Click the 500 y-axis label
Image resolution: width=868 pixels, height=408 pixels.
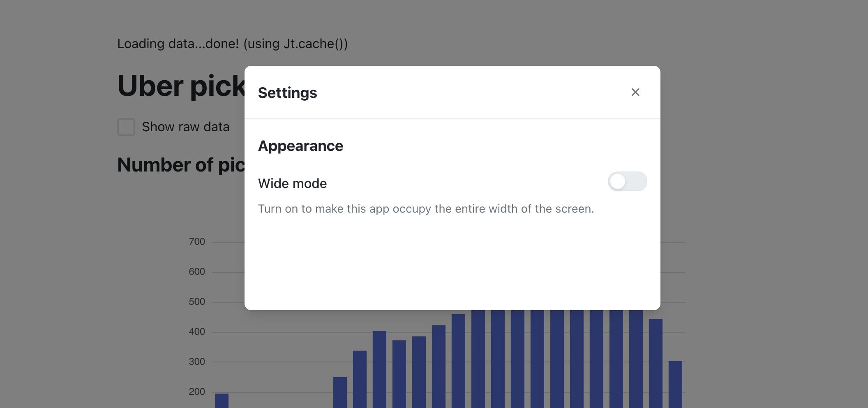[197, 302]
